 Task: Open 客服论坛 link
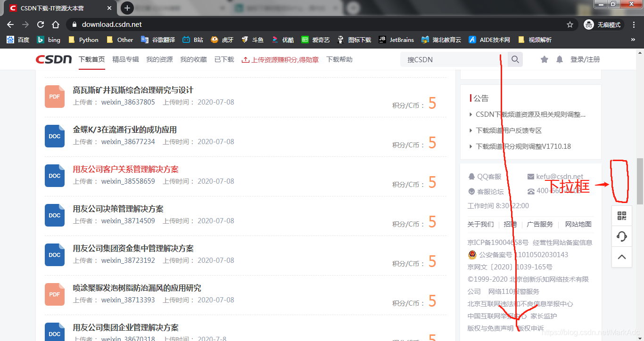coord(486,192)
